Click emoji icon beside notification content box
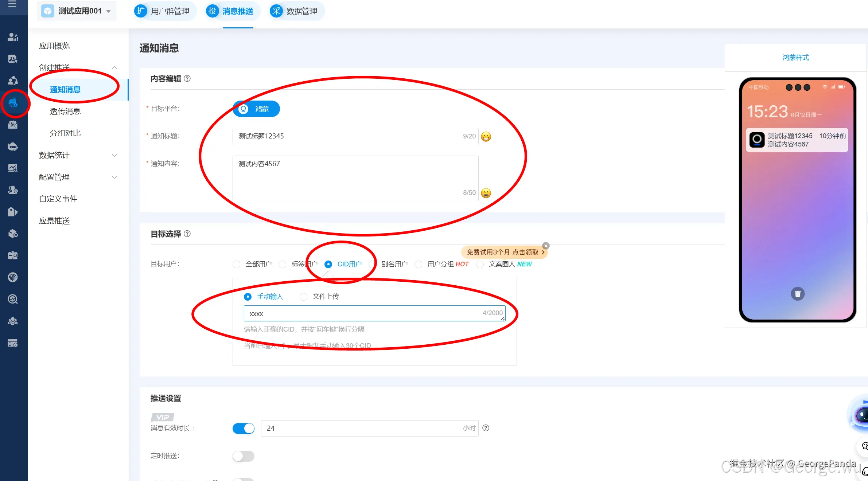 click(486, 193)
